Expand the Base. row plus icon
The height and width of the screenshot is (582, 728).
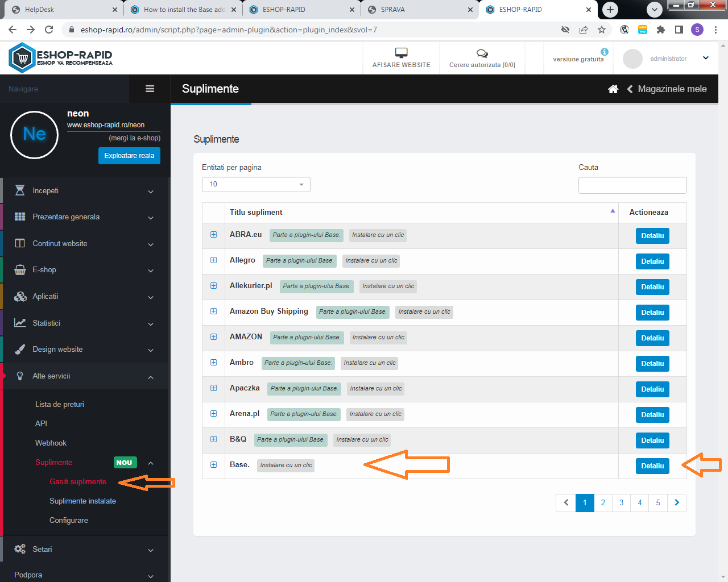(x=214, y=465)
